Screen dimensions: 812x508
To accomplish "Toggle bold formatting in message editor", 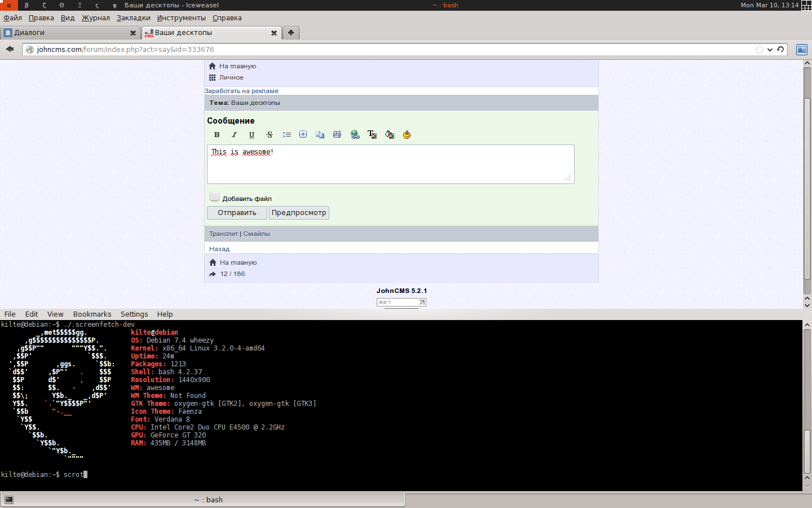I will pos(217,135).
